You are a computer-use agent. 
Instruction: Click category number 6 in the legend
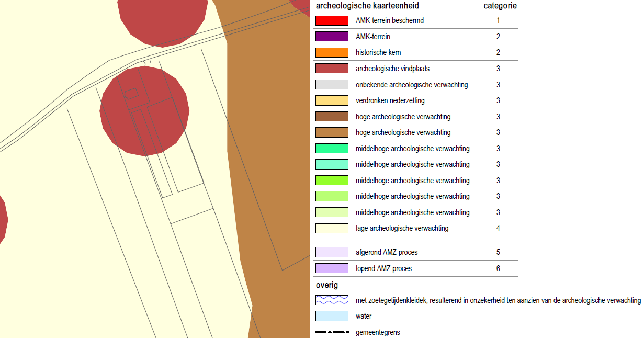pos(499,268)
